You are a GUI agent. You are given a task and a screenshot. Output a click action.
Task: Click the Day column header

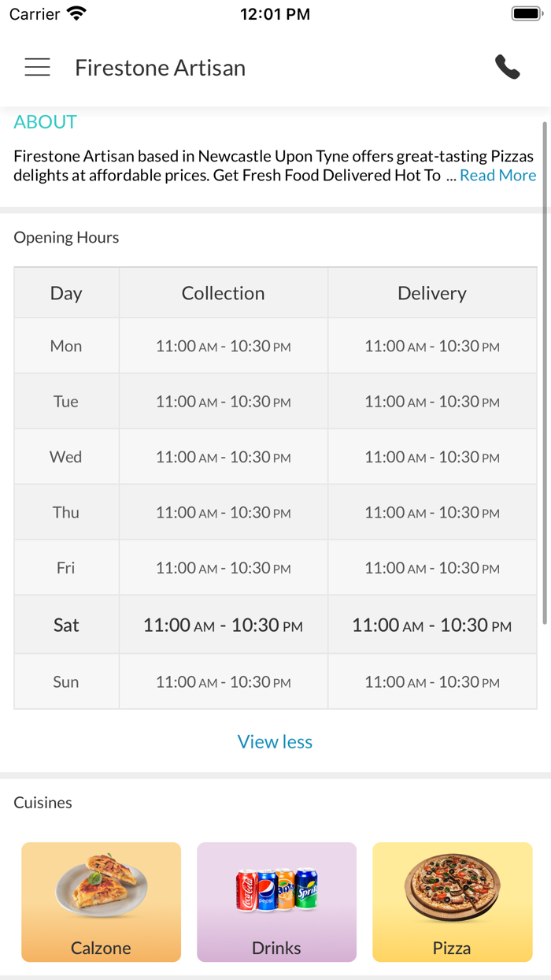point(66,293)
